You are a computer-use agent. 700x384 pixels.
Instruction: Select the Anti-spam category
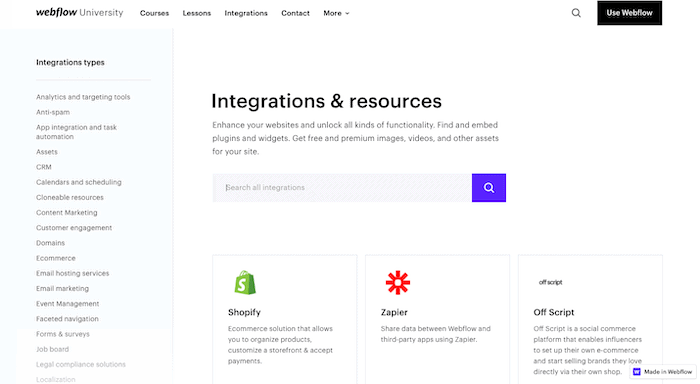click(53, 112)
